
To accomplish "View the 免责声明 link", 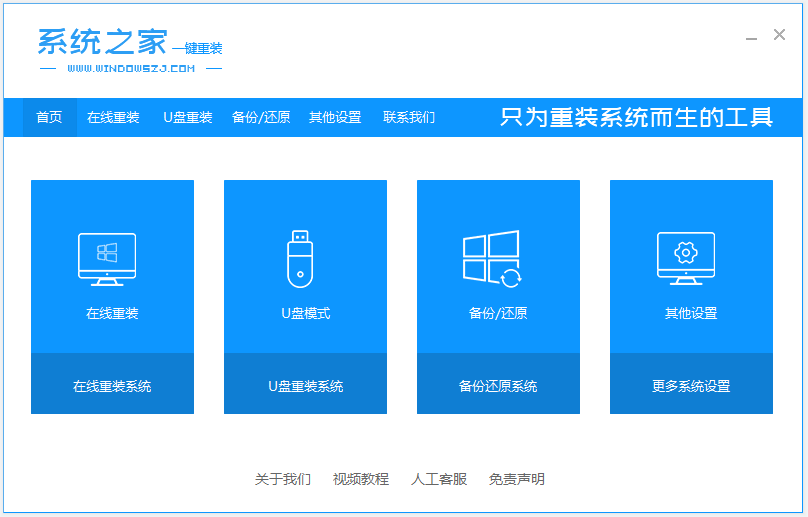I will click(517, 479).
